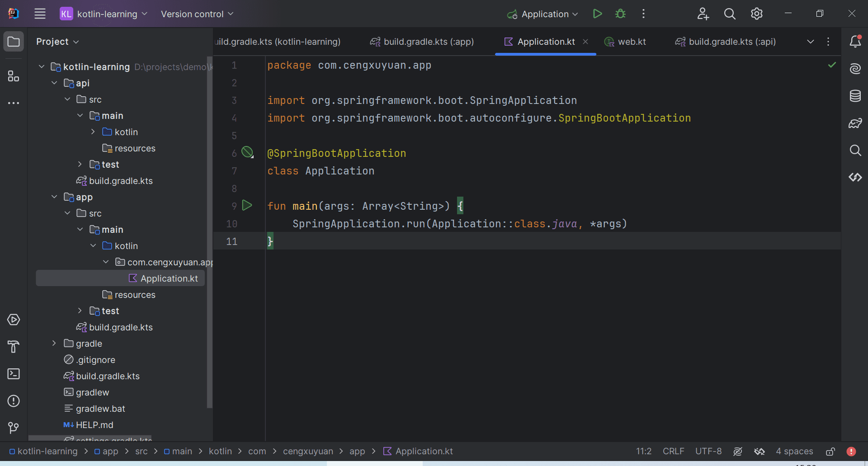868x466 pixels.
Task: Show hidden editor tabs chevron
Action: click(811, 42)
